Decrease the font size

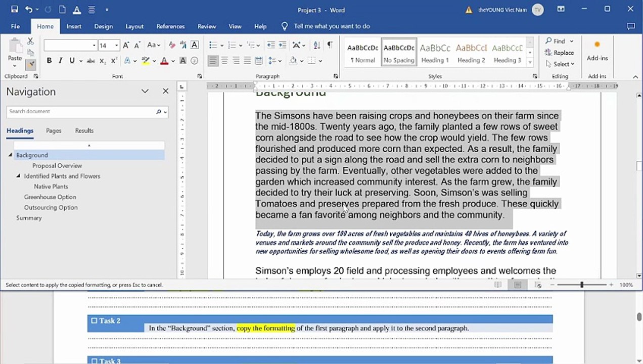click(136, 45)
